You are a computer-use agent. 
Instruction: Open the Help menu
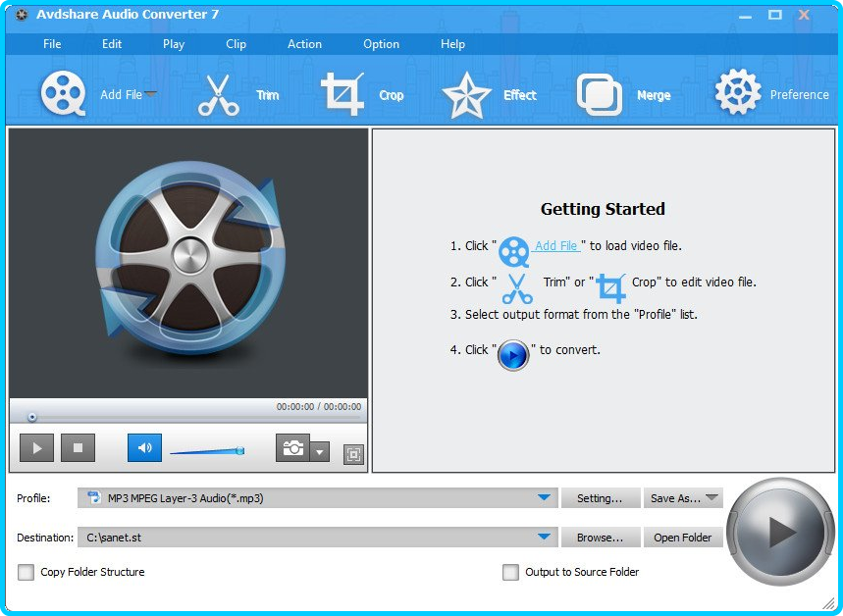(452, 44)
